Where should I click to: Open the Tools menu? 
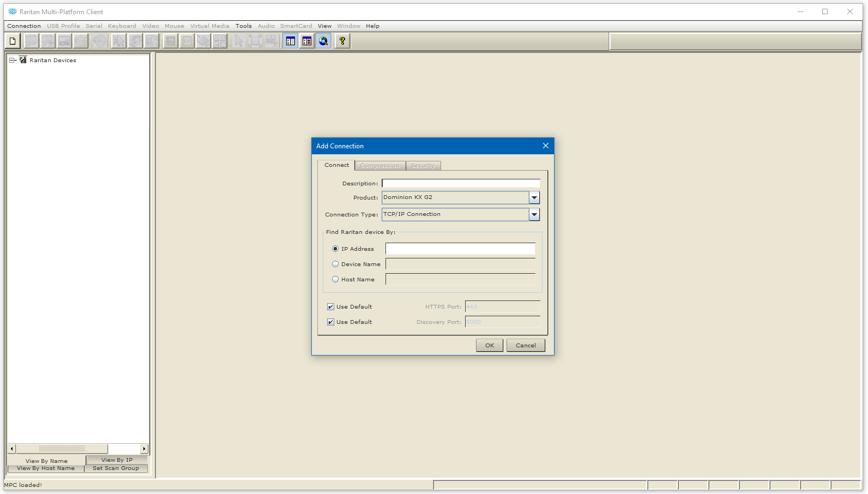tap(244, 26)
